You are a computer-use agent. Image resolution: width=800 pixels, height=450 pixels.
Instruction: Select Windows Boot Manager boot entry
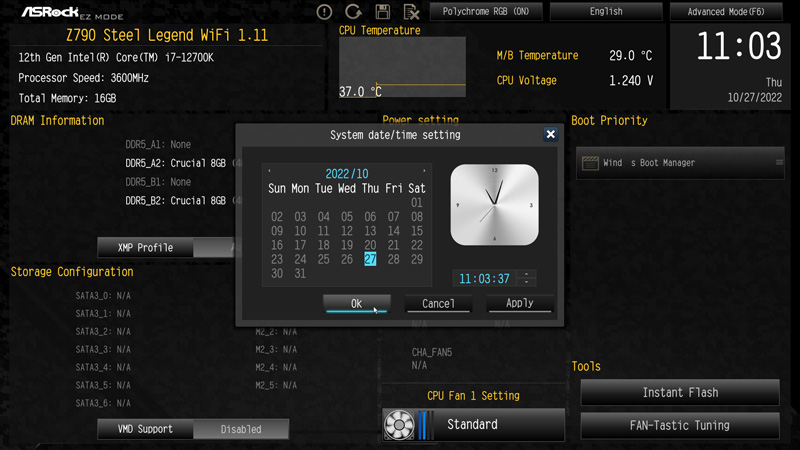point(680,163)
